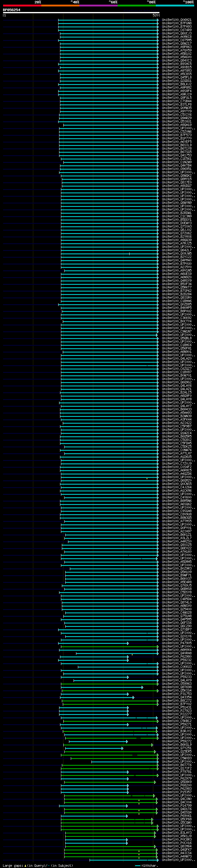197x868 pixels.
Task: Click the =100char. scale legend
Action: point(147,866)
